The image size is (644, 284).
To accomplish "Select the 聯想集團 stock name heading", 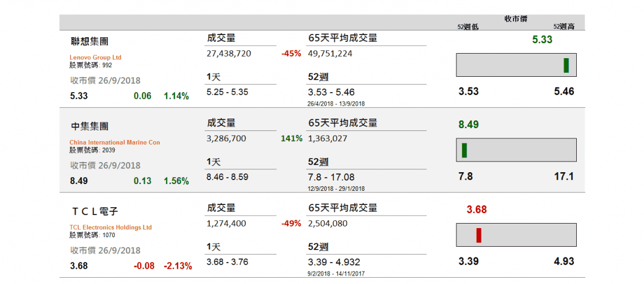I will point(90,41).
